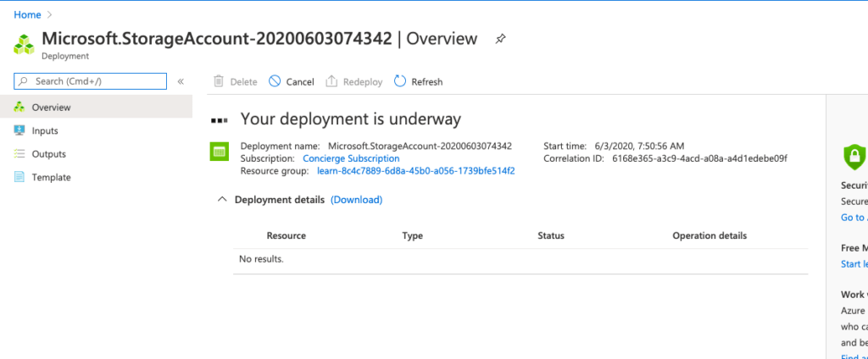Click the Delete trash icon

tap(219, 81)
